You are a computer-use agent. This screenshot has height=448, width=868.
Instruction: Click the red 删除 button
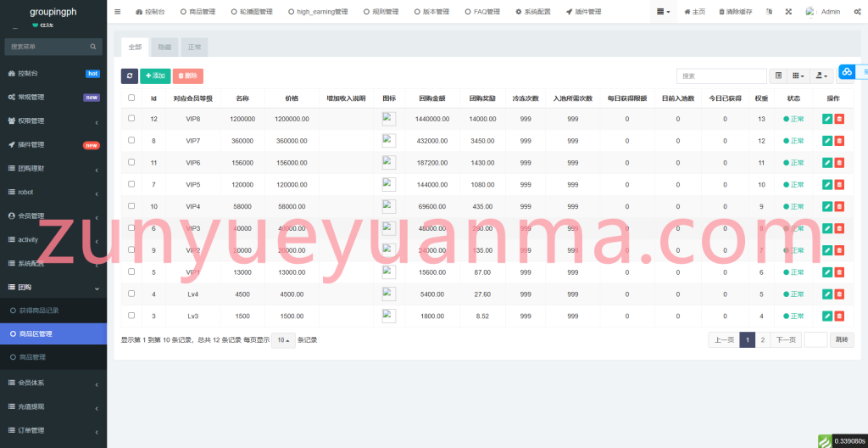coord(188,76)
